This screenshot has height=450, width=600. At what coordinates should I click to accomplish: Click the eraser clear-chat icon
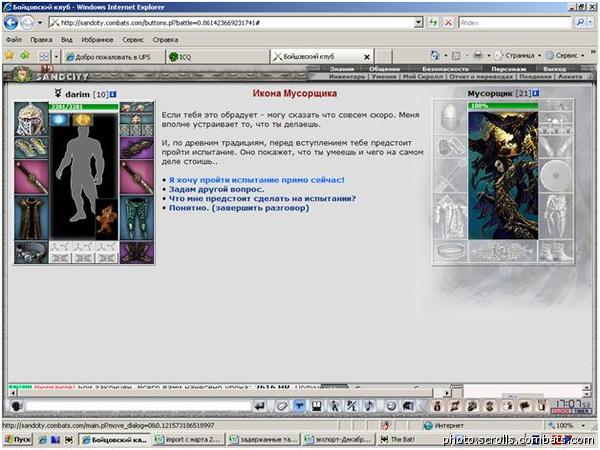point(282,406)
